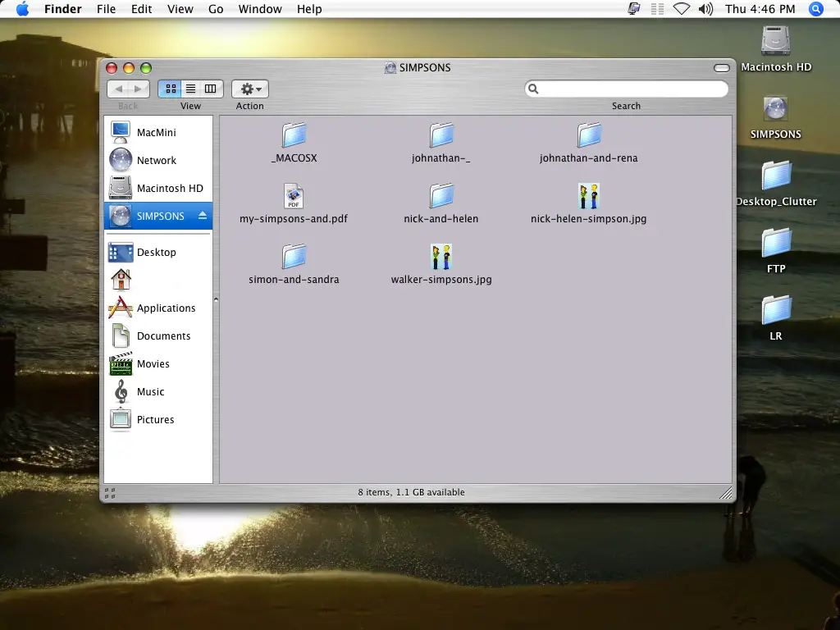Switch to icon view

click(171, 89)
